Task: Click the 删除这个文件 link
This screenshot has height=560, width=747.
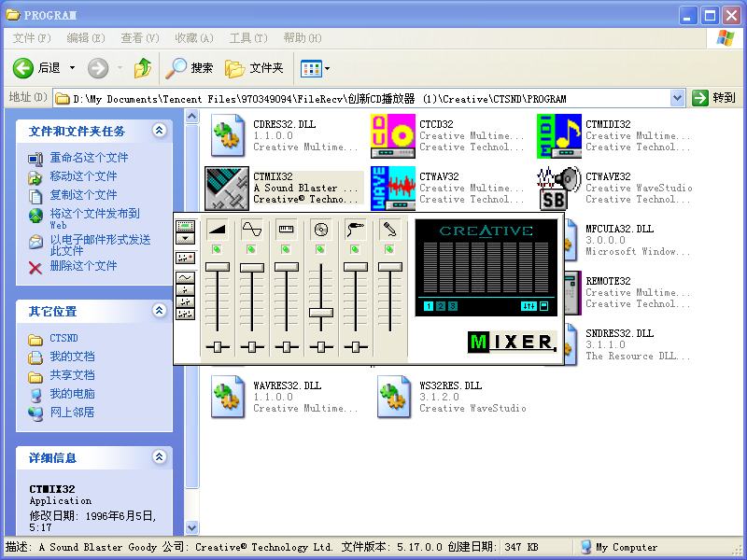Action: pyautogui.click(x=83, y=266)
